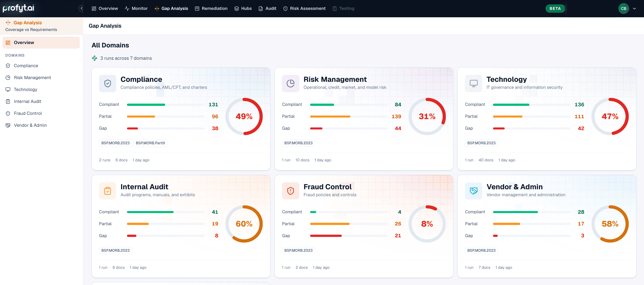Click the 31% donut chart on Risk Management card
644x285 pixels.
(x=427, y=116)
